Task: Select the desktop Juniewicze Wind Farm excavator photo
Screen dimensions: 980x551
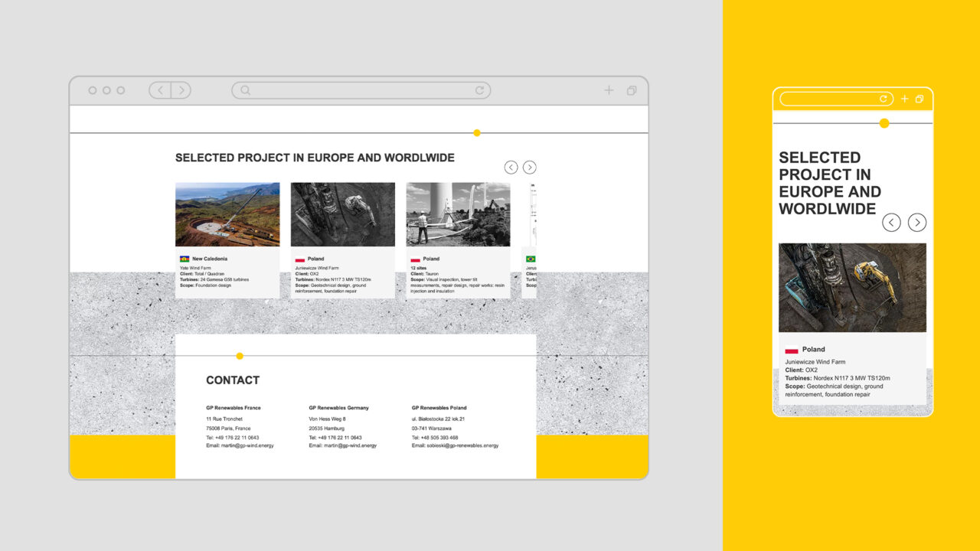Action: coord(343,214)
